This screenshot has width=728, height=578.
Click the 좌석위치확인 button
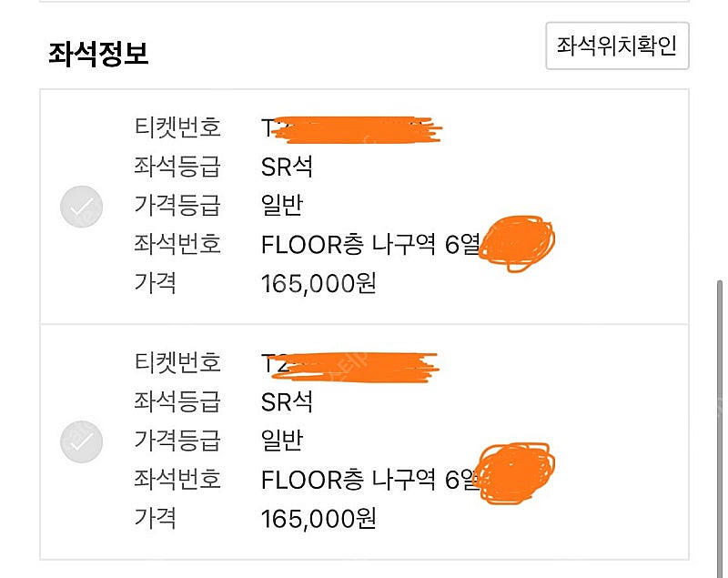[617, 46]
